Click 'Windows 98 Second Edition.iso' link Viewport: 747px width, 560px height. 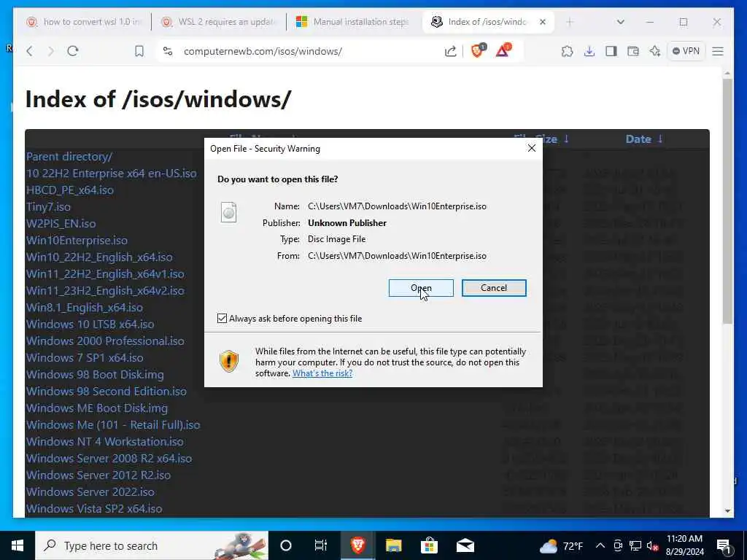click(107, 392)
